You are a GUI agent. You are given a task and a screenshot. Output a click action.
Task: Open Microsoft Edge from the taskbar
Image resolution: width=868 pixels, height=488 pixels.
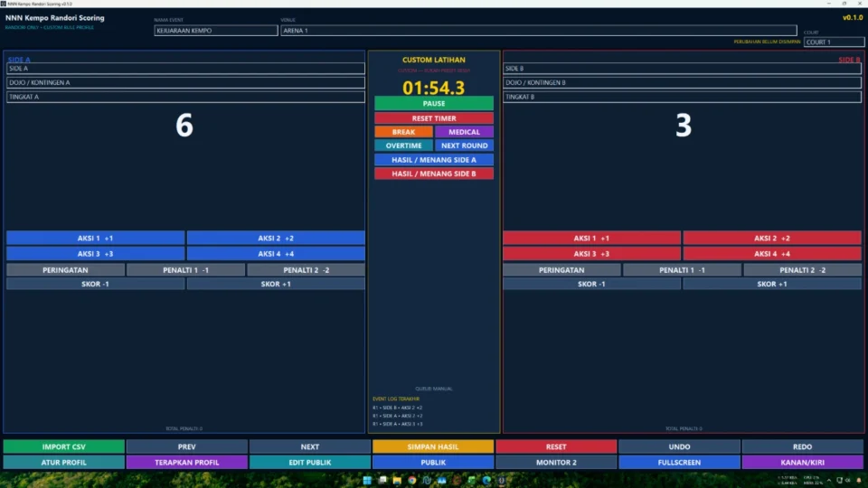tap(486, 480)
